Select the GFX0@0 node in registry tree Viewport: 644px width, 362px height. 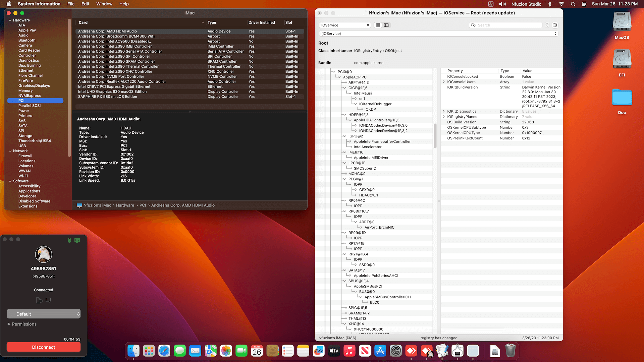pyautogui.click(x=367, y=190)
